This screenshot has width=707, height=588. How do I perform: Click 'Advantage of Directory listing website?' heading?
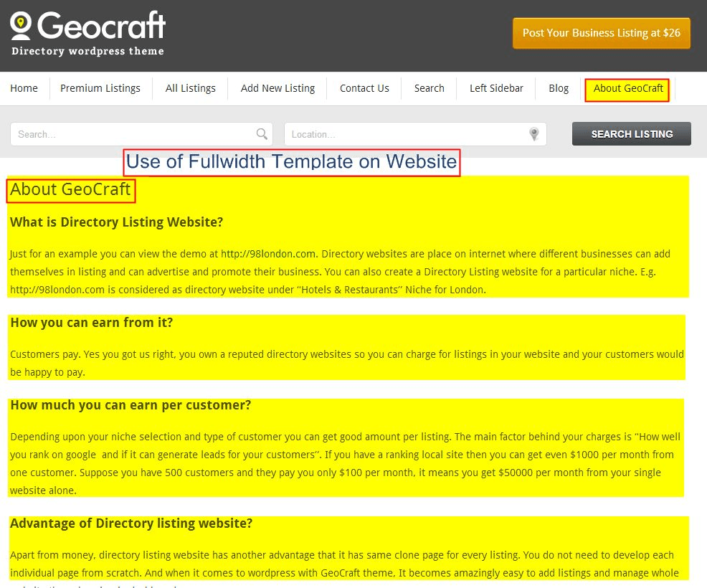point(131,523)
